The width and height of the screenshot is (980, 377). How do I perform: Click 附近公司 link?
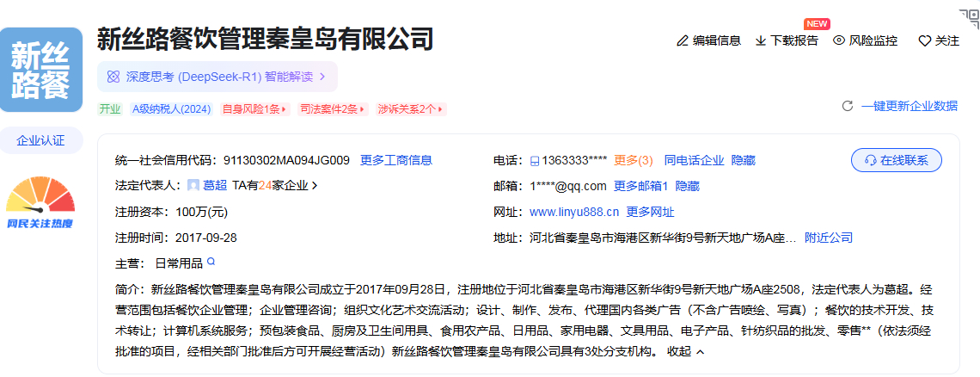click(828, 238)
